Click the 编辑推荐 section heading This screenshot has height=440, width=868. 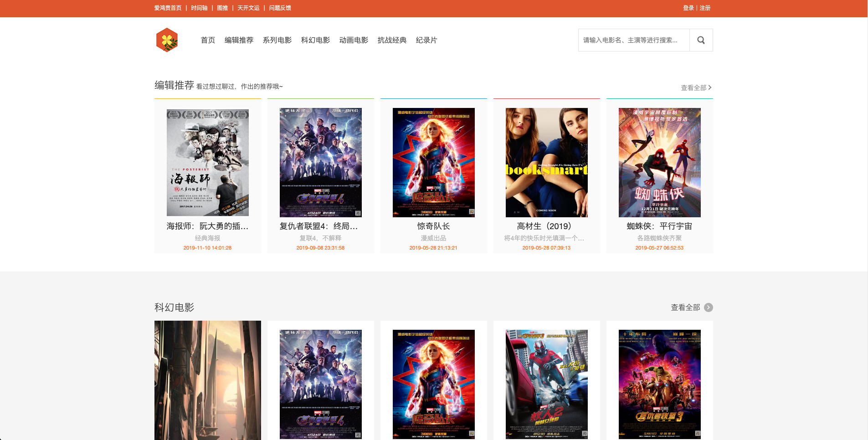[175, 85]
